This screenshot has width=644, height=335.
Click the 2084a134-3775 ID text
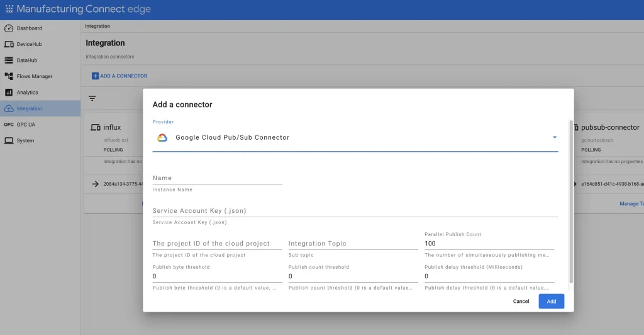[x=123, y=184]
